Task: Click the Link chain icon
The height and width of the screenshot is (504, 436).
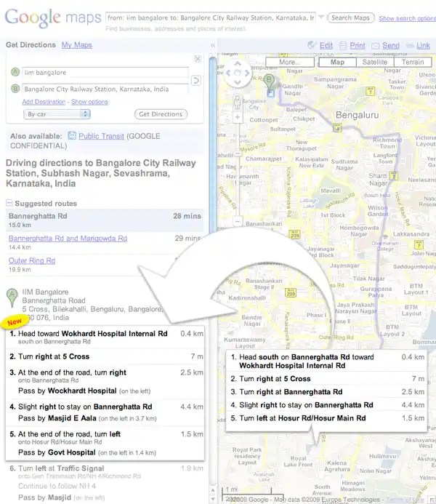Action: pyautogui.click(x=410, y=46)
